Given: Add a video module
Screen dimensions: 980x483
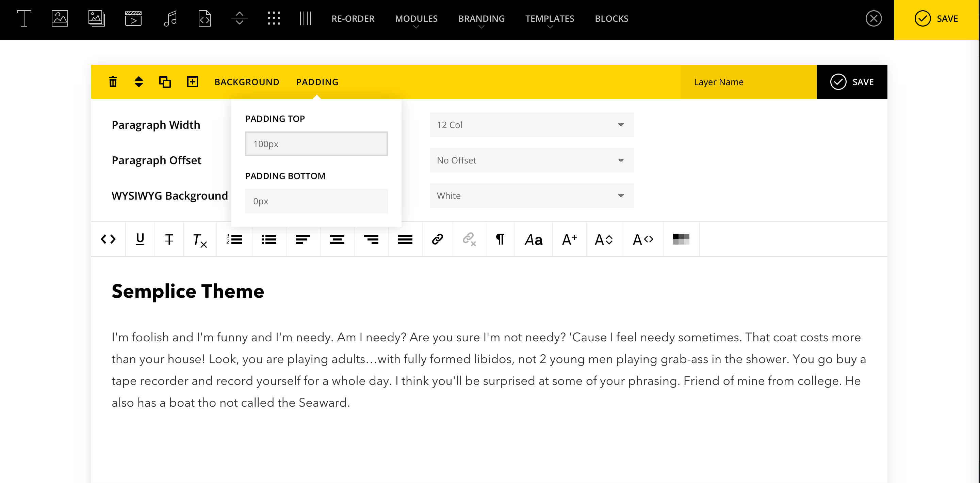Looking at the screenshot, I should [x=133, y=18].
